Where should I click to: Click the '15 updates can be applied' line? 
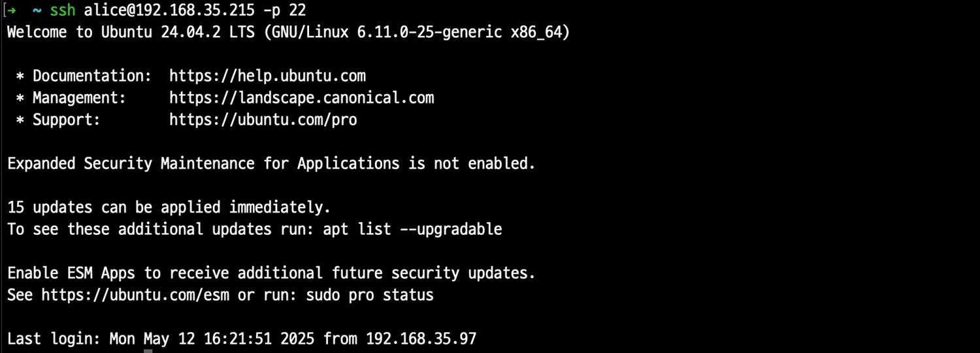tap(169, 207)
